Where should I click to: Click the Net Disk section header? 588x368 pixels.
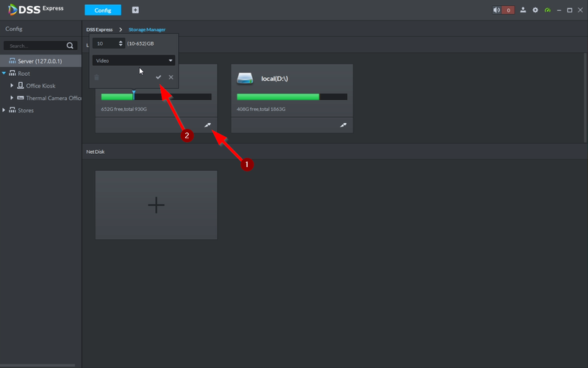(96, 152)
